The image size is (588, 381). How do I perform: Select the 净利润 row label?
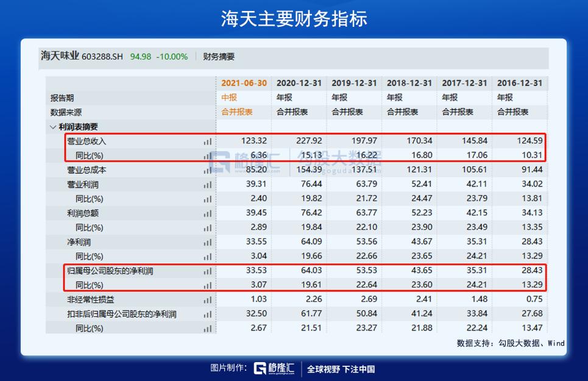pyautogui.click(x=79, y=242)
